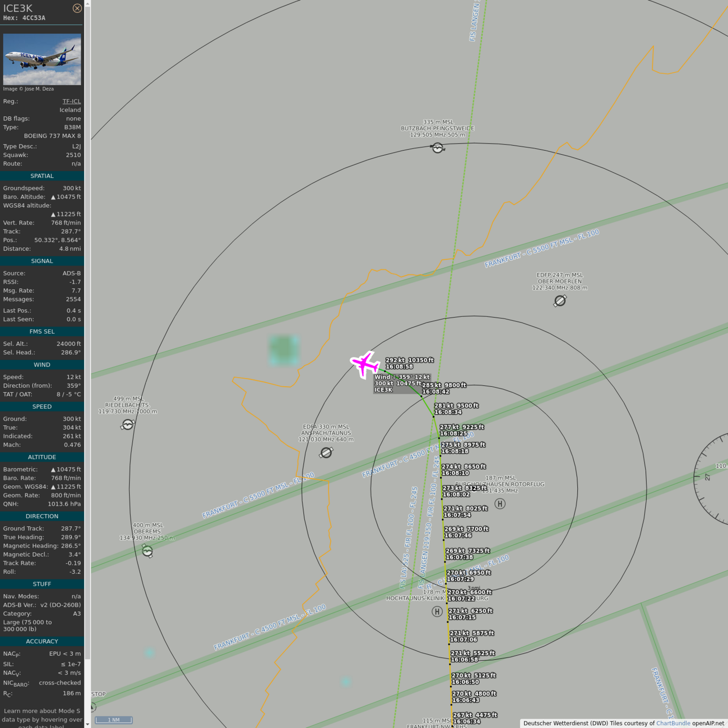Image resolution: width=728 pixels, height=728 pixels.
Task: Click the Anspach/Taunus EDFA airfield symbol
Action: click(x=326, y=452)
